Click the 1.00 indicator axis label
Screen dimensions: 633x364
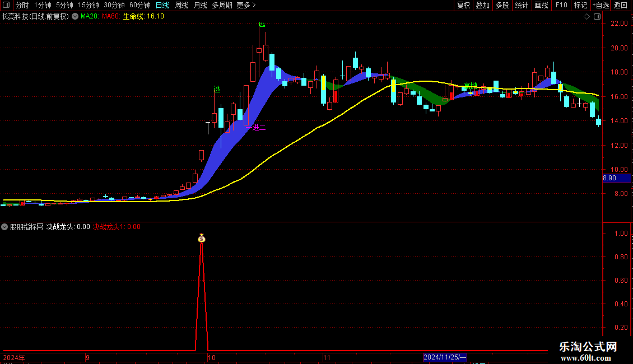click(621, 234)
